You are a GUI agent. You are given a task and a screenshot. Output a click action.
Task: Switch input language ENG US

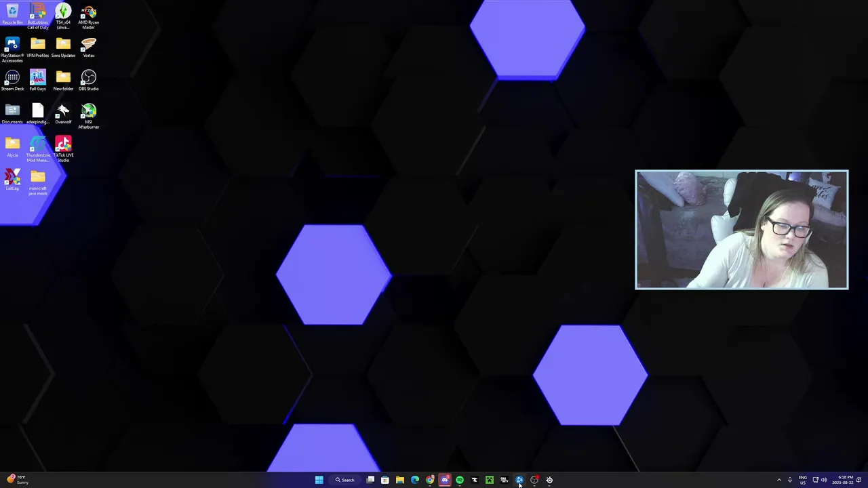click(803, 480)
